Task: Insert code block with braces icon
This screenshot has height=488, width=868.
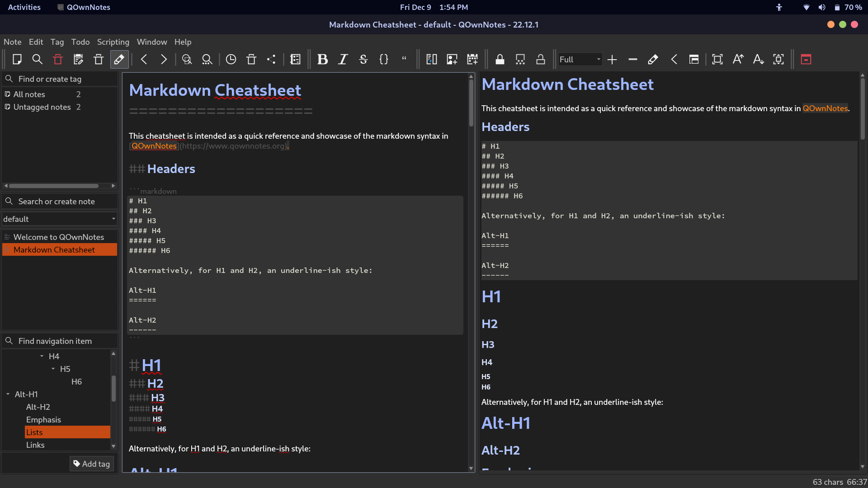Action: click(x=384, y=59)
